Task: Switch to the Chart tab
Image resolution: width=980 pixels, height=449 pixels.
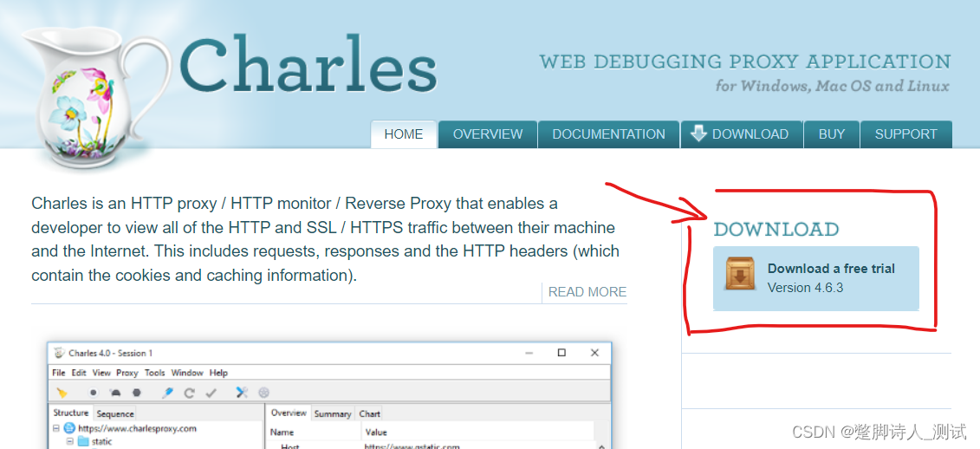Action: [x=369, y=413]
